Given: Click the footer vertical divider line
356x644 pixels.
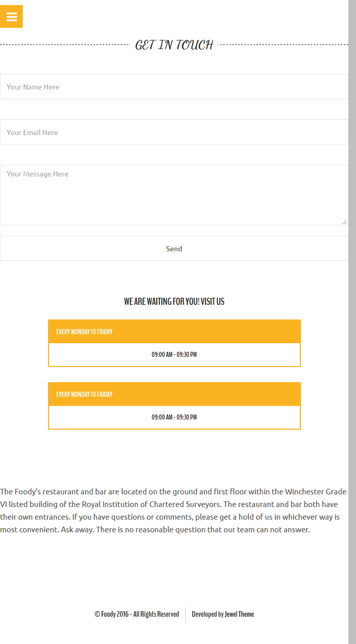Looking at the screenshot, I should tap(185, 614).
